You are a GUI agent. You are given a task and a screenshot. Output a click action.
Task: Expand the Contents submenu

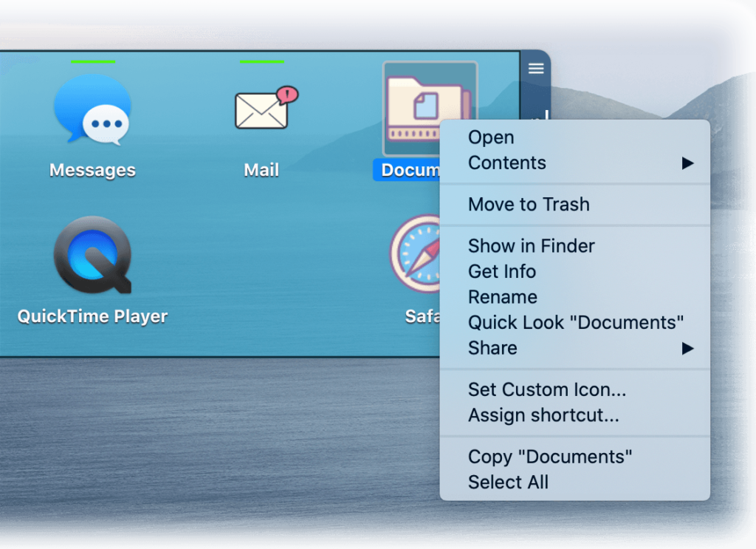pos(507,163)
